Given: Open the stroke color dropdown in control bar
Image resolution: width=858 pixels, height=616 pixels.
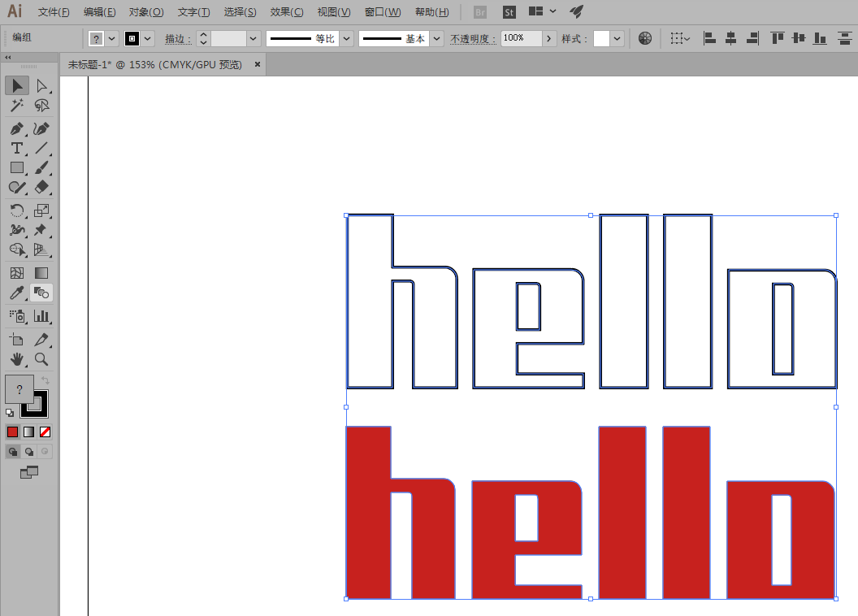Looking at the screenshot, I should pyautogui.click(x=147, y=38).
